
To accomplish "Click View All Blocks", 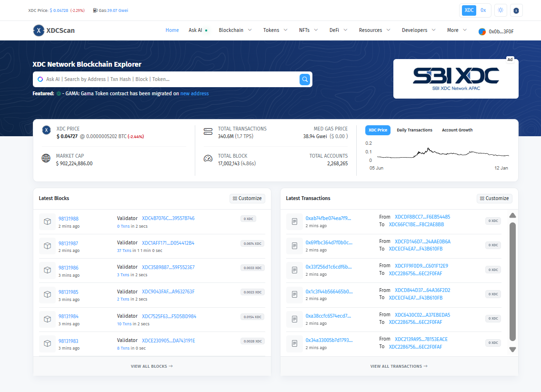I will [152, 366].
